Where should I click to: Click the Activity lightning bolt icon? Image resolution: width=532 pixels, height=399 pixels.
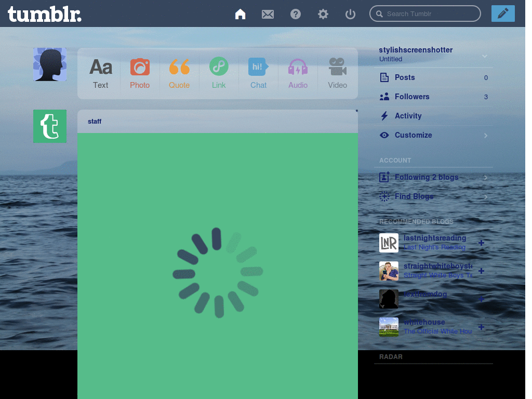pyautogui.click(x=384, y=116)
